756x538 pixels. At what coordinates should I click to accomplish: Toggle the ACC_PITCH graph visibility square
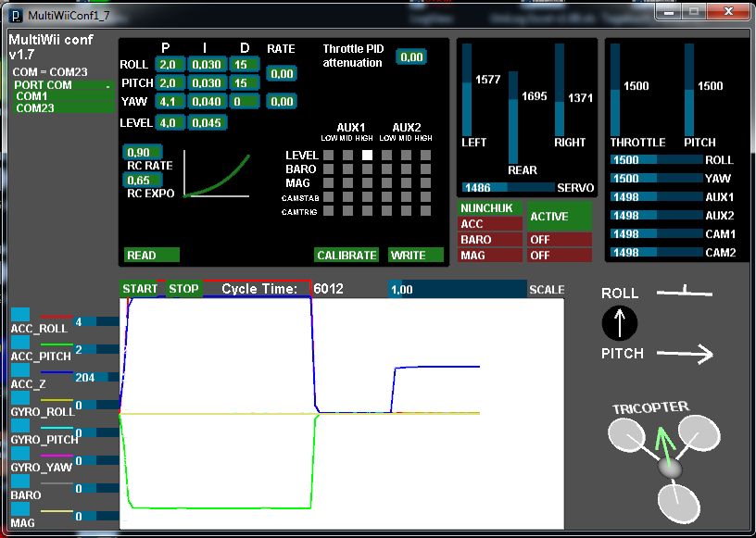point(20,343)
